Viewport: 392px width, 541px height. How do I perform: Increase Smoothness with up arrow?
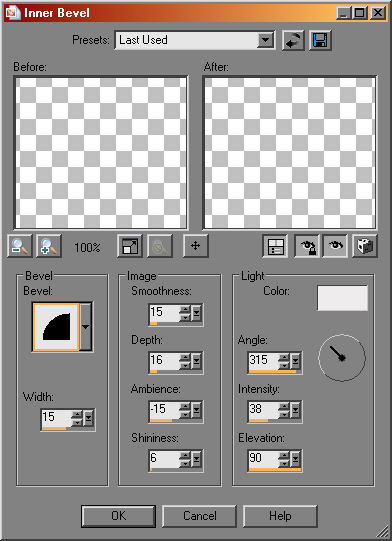pyautogui.click(x=185, y=309)
